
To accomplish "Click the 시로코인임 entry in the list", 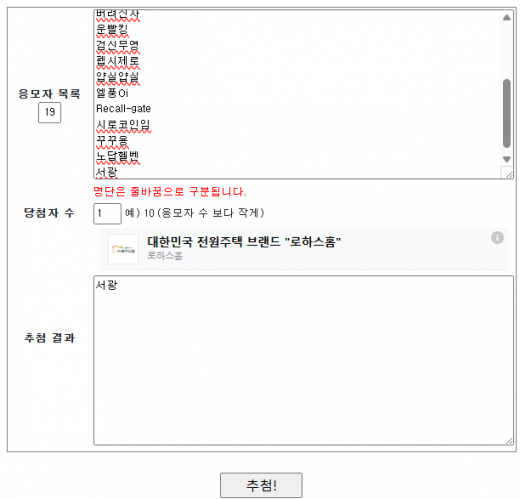I will (123, 125).
